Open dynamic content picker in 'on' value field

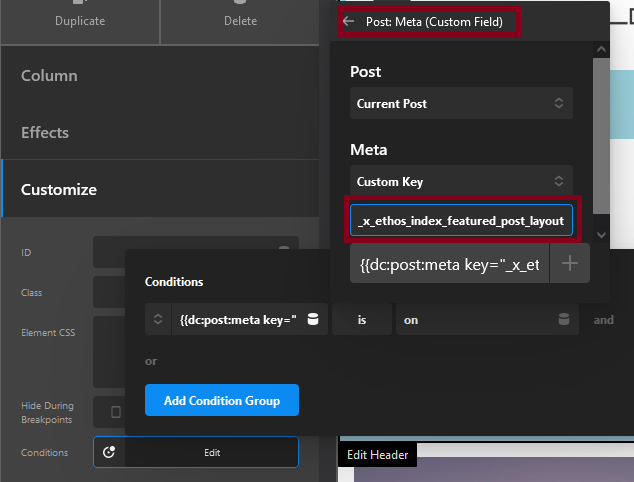pyautogui.click(x=564, y=320)
